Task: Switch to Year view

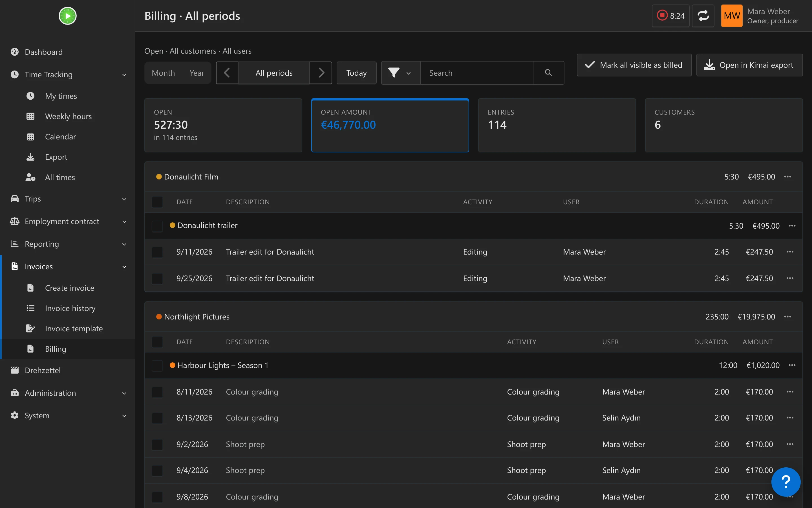Action: coord(197,73)
